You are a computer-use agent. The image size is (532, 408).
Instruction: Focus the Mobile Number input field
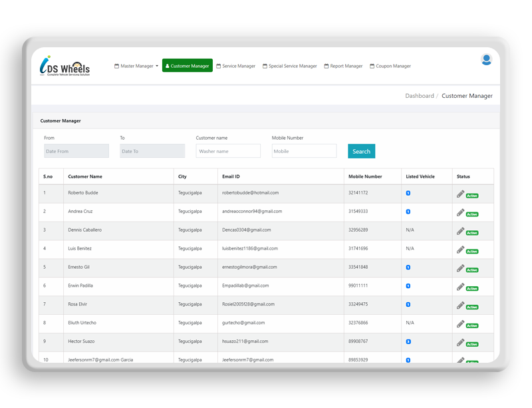click(304, 152)
